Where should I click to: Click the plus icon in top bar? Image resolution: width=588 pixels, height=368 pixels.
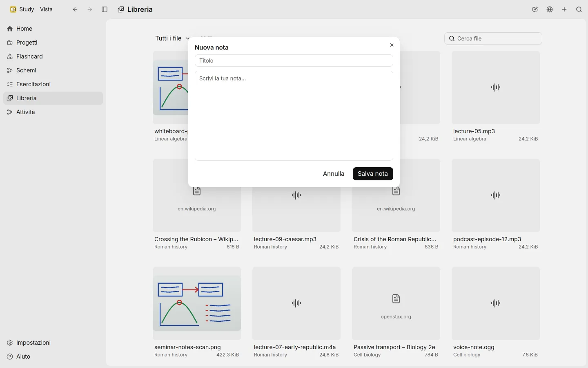(x=564, y=9)
